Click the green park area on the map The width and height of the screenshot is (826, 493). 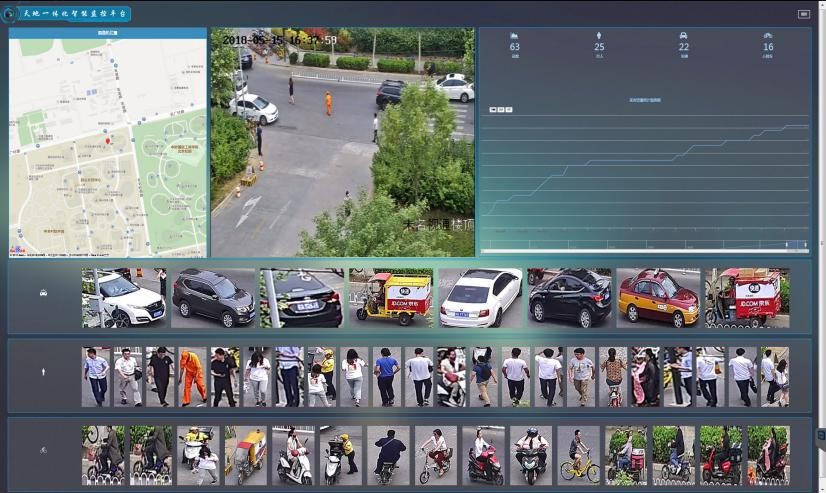pyautogui.click(x=171, y=182)
